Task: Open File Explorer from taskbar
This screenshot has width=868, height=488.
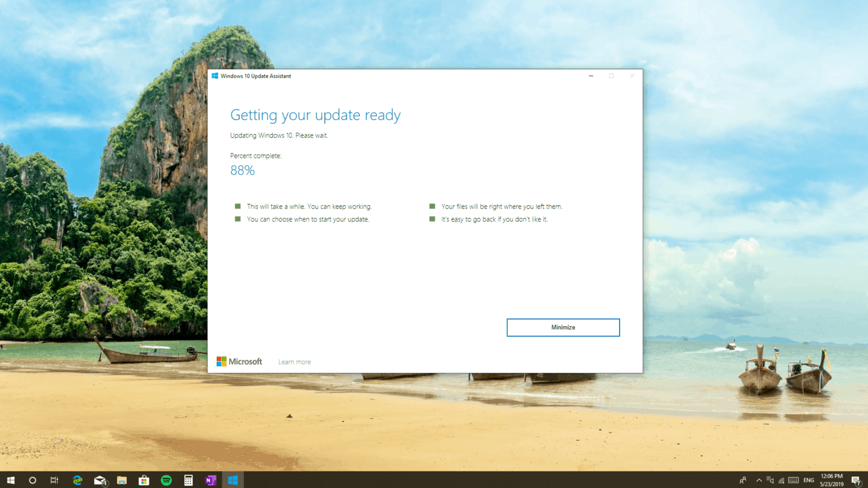Action: pos(122,480)
